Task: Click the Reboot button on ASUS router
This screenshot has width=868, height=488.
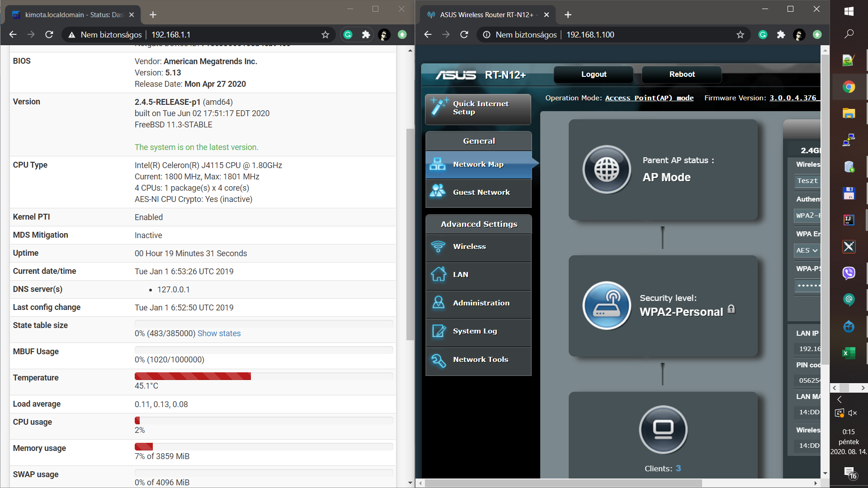Action: point(682,74)
